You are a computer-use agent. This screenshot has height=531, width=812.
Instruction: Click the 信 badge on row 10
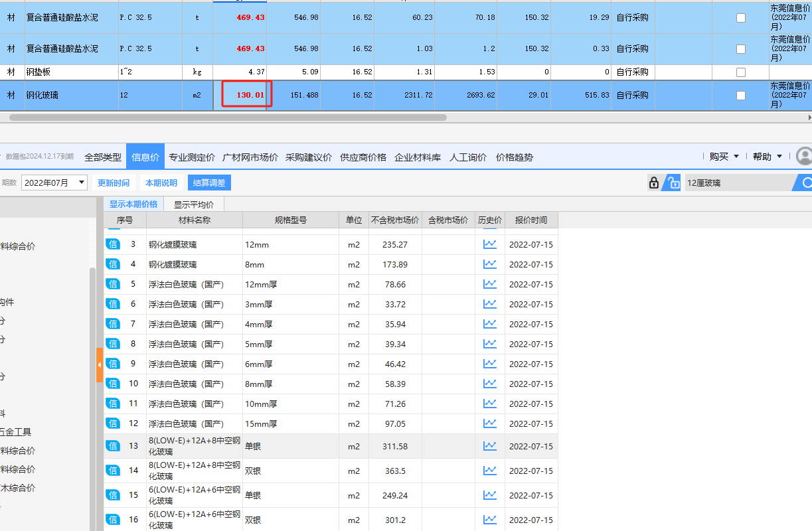(x=113, y=384)
